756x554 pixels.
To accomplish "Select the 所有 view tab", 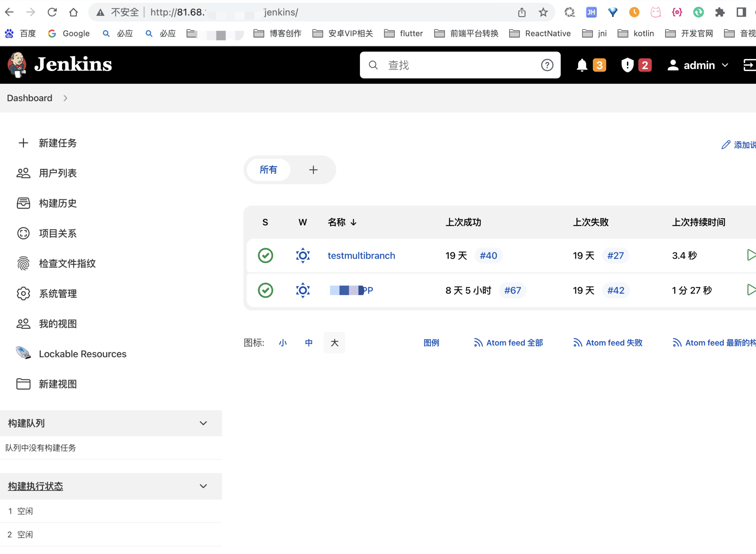I will 268,170.
